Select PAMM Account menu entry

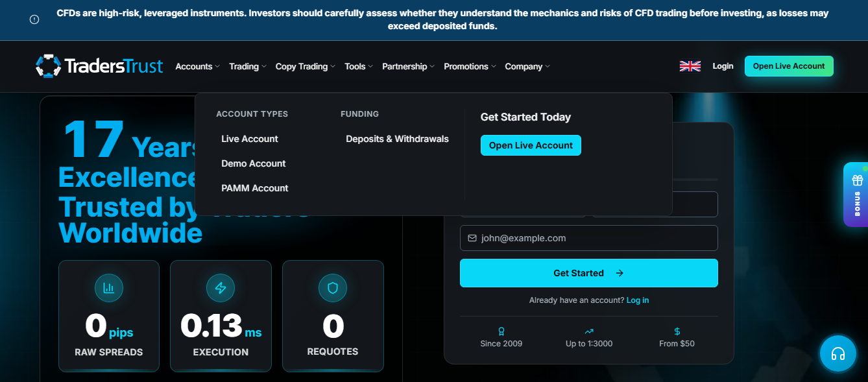tap(255, 188)
